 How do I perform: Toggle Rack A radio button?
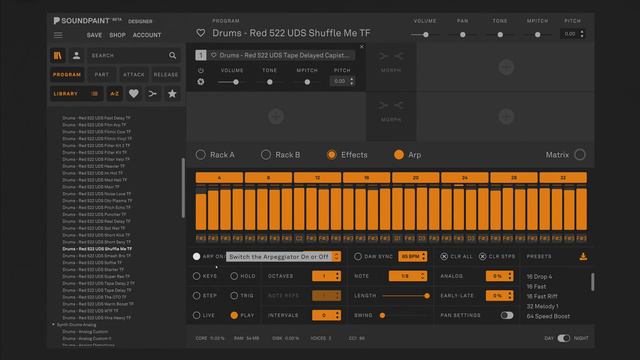pos(200,155)
